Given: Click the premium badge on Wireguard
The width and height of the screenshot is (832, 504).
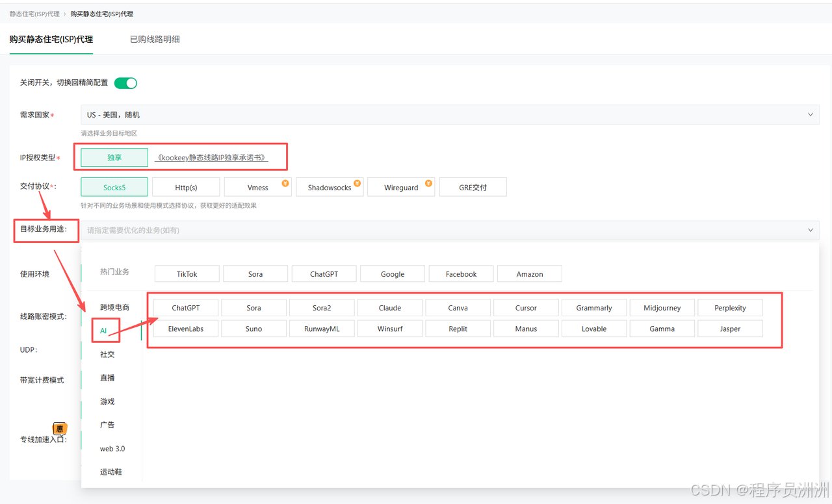Looking at the screenshot, I should (x=429, y=183).
